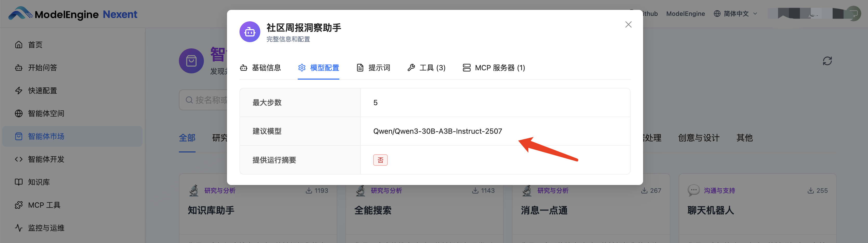Image resolution: width=868 pixels, height=243 pixels.
Task: Select the 首页 home icon in sidebar
Action: [x=19, y=44]
